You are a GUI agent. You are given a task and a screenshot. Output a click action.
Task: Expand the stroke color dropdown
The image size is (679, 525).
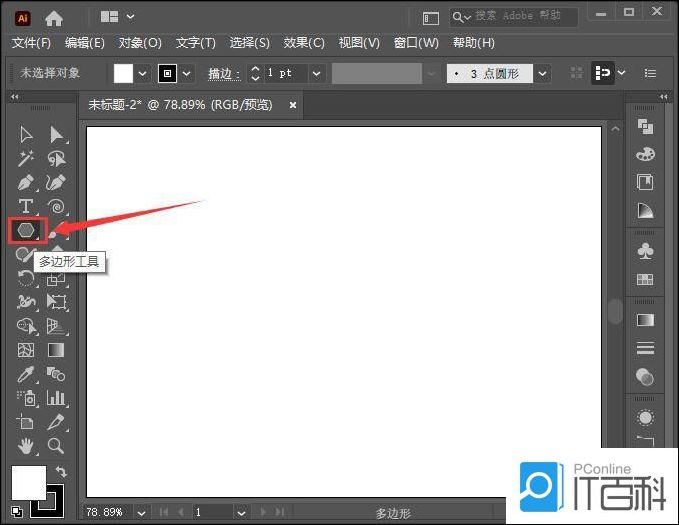(x=187, y=74)
